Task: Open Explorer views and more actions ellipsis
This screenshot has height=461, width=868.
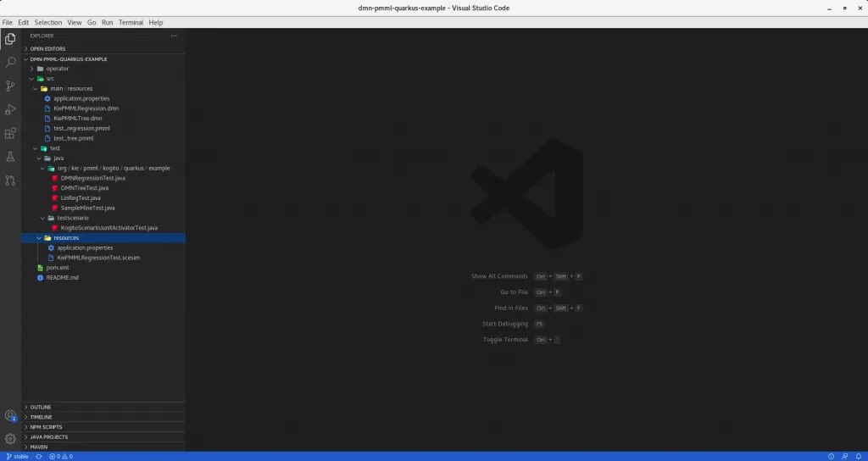Action: 174,36
